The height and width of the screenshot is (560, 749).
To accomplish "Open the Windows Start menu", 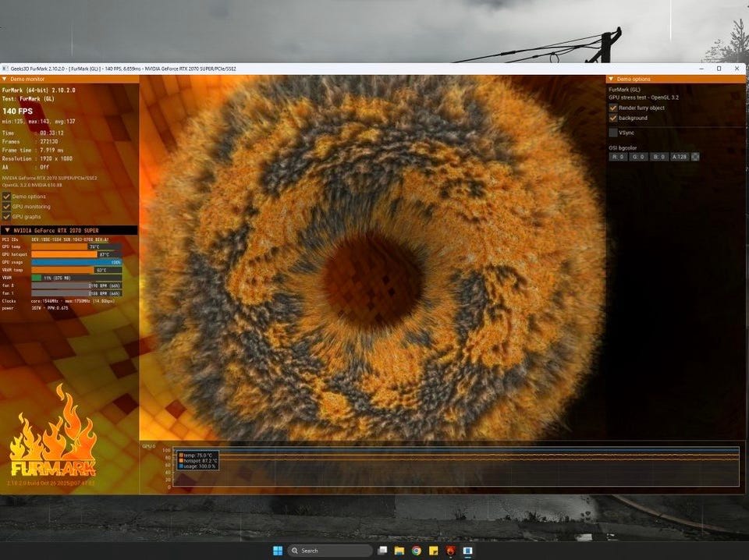I will coord(278,551).
